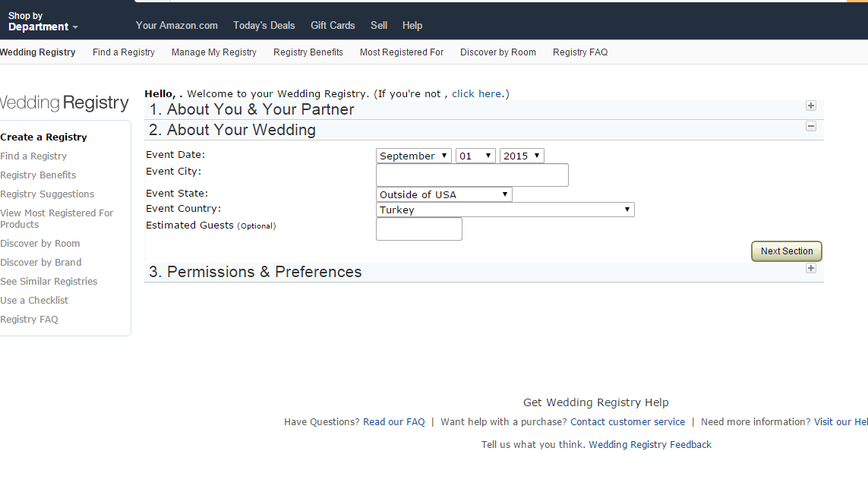Select Registry FAQ in sidebar
The width and height of the screenshot is (868, 492).
coord(29,320)
